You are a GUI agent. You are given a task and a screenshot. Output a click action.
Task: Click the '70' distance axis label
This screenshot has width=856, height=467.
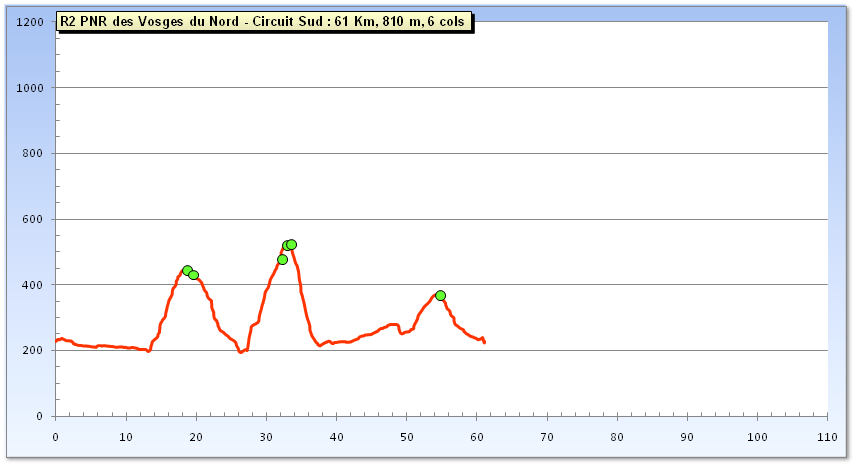tap(547, 437)
